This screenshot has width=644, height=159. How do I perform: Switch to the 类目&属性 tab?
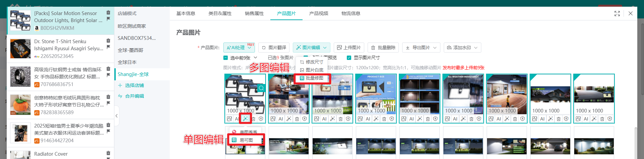(220, 13)
